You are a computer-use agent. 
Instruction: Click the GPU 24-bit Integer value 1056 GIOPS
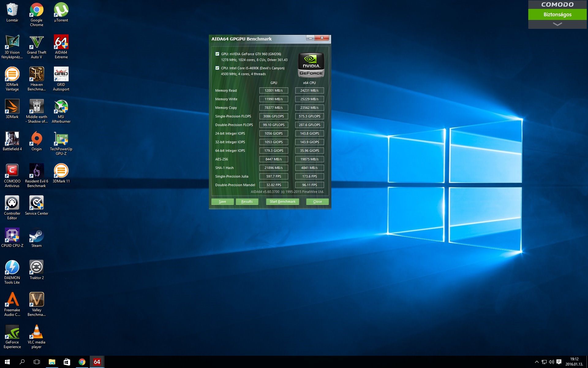pyautogui.click(x=273, y=133)
